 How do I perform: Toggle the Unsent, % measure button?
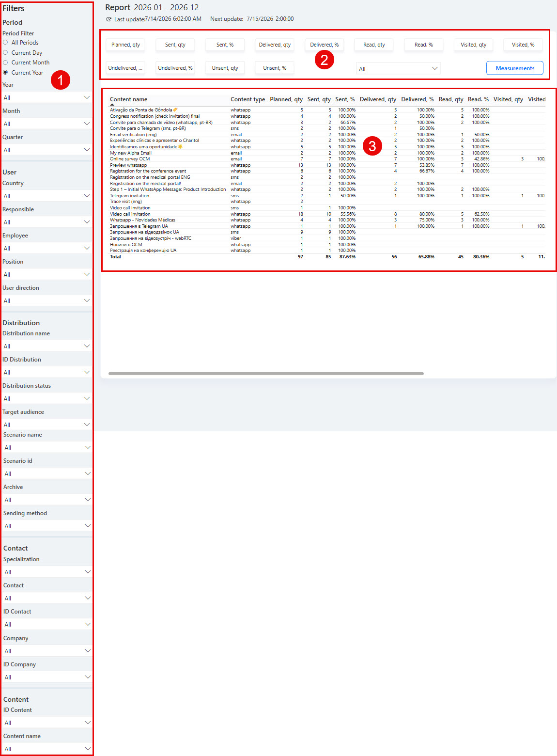[x=275, y=68]
